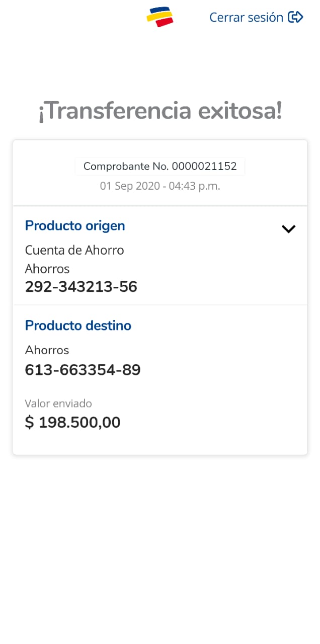320x644 pixels.
Task: Click the Valor enviado label
Action: [58, 404]
